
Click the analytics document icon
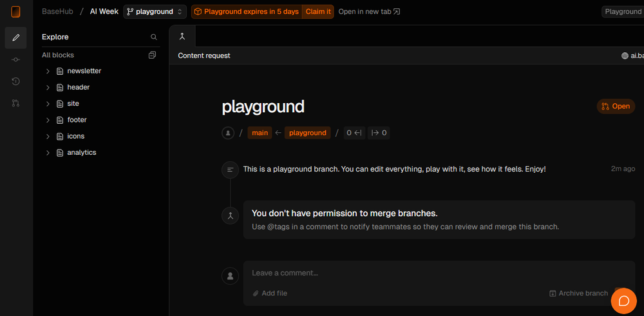[x=60, y=153]
